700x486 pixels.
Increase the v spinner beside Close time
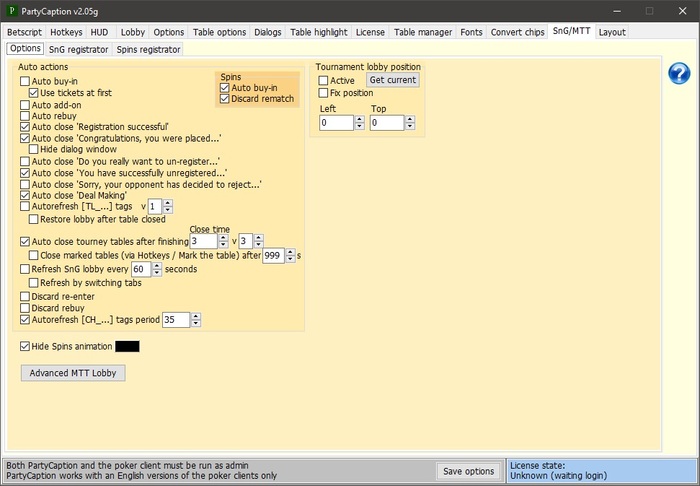[258, 238]
